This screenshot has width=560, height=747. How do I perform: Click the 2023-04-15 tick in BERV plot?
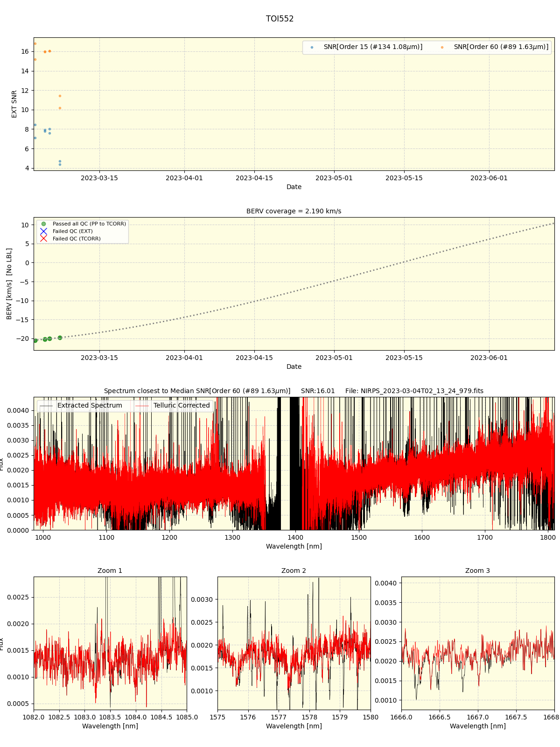point(254,358)
